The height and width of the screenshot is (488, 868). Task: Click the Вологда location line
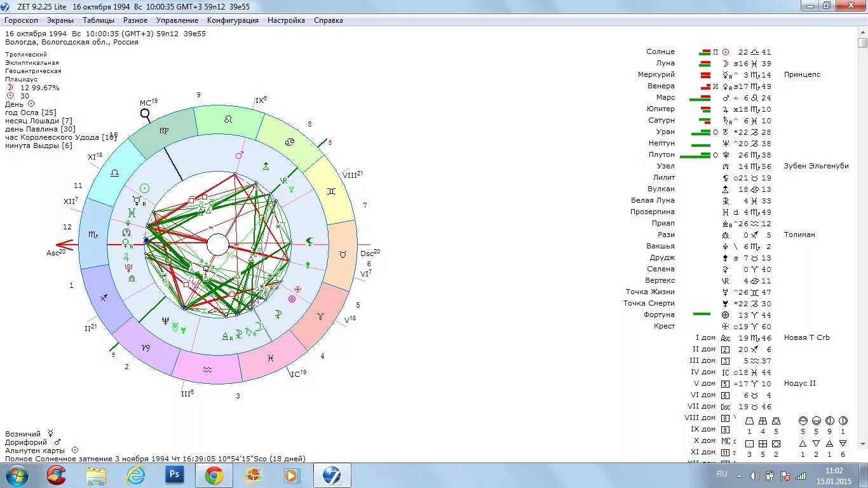pyautogui.click(x=71, y=42)
